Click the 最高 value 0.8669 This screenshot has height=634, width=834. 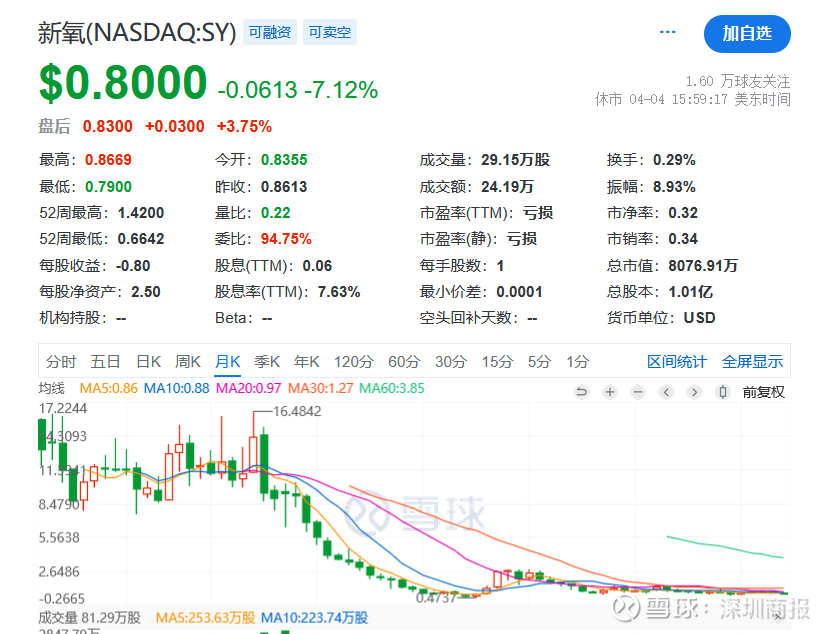click(108, 160)
